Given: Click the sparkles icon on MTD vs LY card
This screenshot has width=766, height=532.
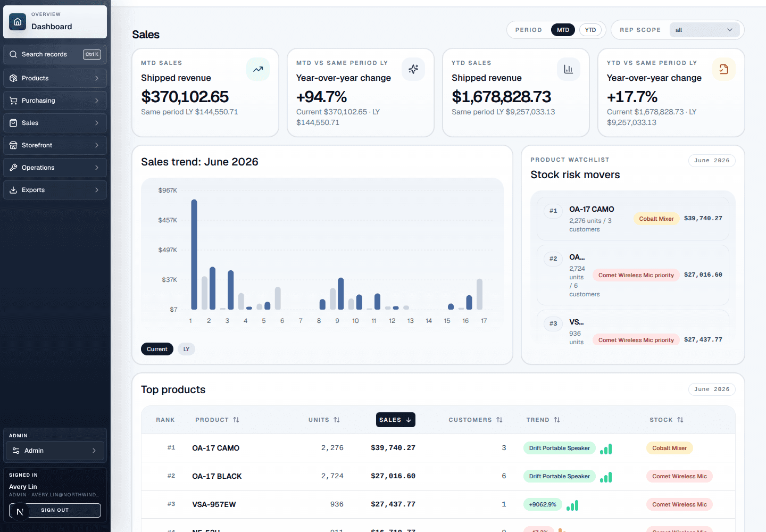Looking at the screenshot, I should point(413,69).
